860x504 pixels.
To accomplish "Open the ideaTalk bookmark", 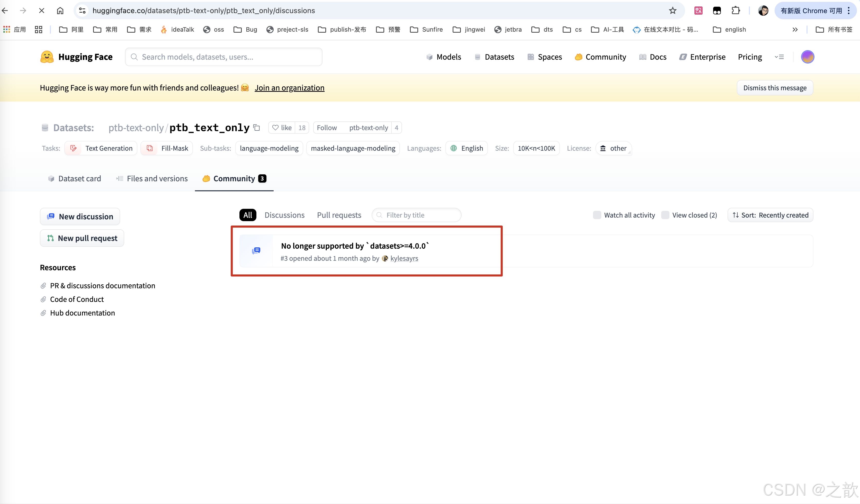I will click(x=177, y=29).
